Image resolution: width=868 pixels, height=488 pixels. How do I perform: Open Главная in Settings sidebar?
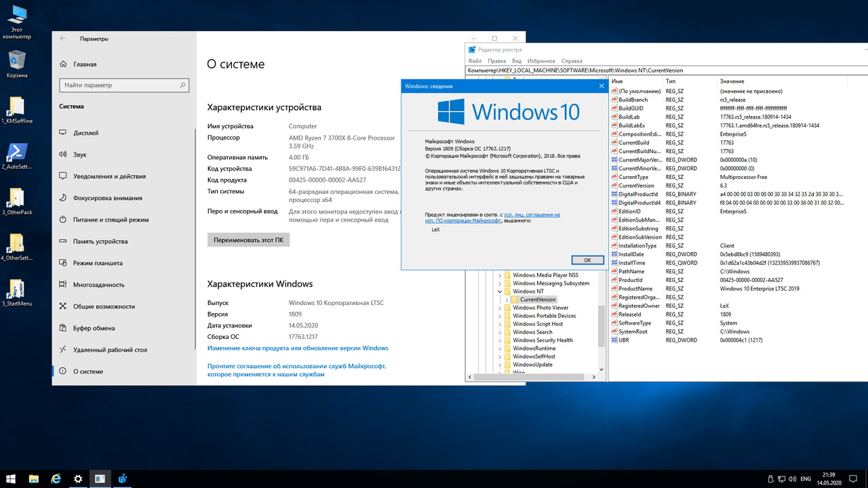(85, 64)
